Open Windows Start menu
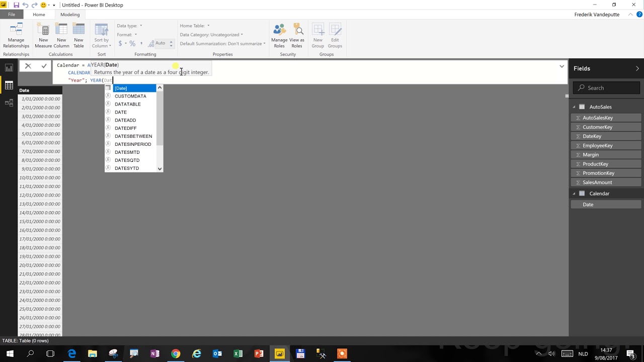This screenshot has height=362, width=644. (x=10, y=353)
